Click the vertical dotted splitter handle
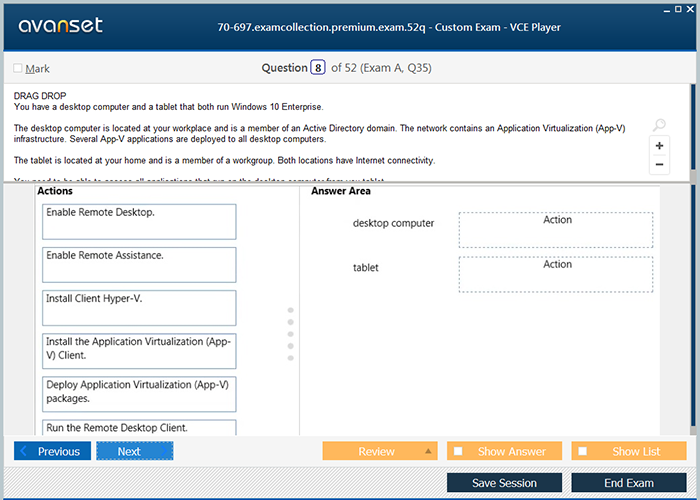The height and width of the screenshot is (500, 700). click(x=291, y=333)
